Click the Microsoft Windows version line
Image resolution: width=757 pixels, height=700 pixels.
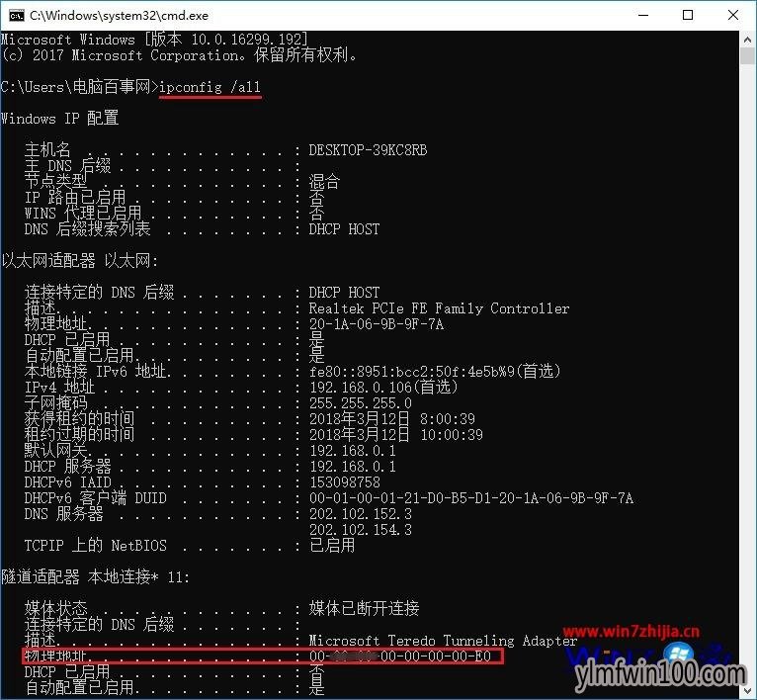[154, 40]
